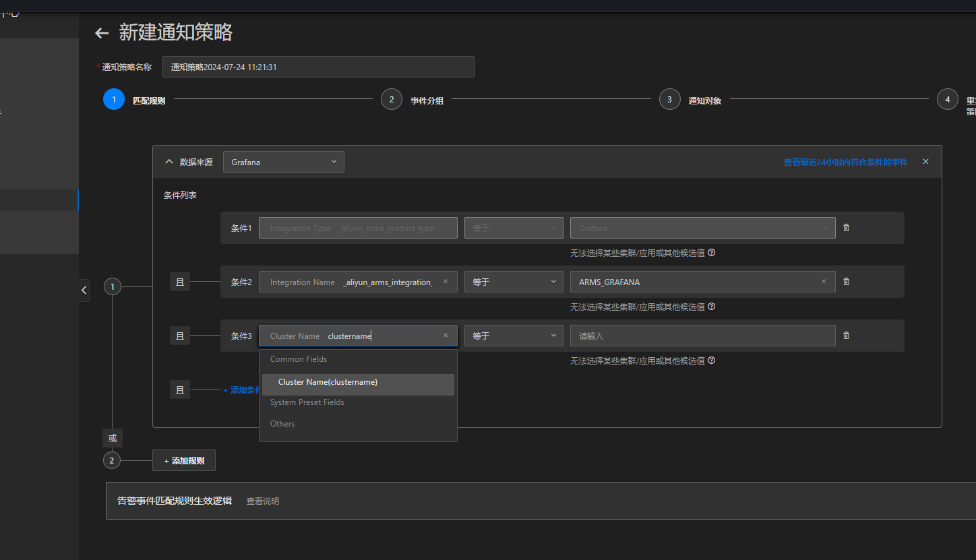Click 无法选择某些集群 hint under 条件2
976x560 pixels.
(x=638, y=307)
